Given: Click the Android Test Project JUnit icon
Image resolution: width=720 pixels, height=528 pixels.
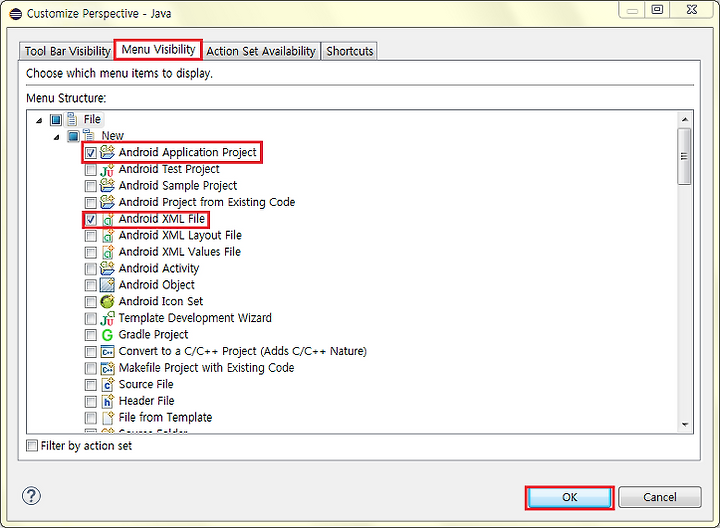Looking at the screenshot, I should pyautogui.click(x=107, y=169).
